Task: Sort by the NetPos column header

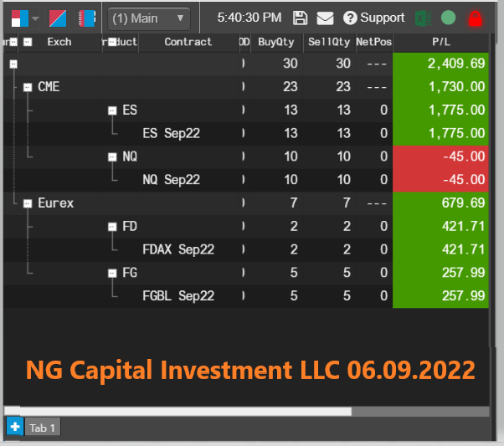Action: click(x=374, y=42)
